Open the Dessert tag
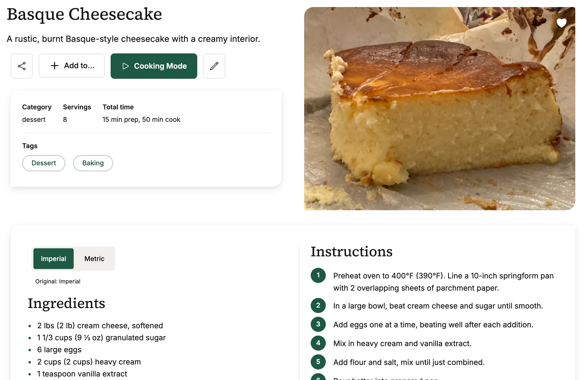 [44, 163]
